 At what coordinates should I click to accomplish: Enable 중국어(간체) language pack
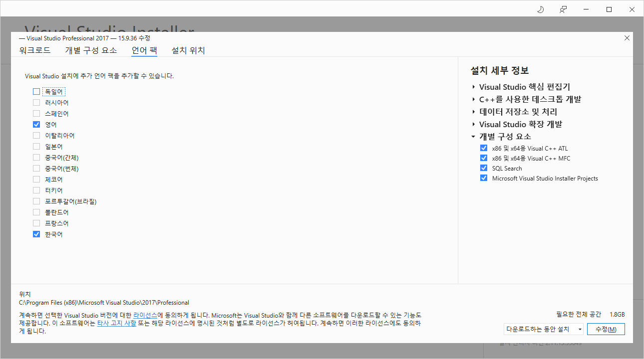pyautogui.click(x=36, y=158)
